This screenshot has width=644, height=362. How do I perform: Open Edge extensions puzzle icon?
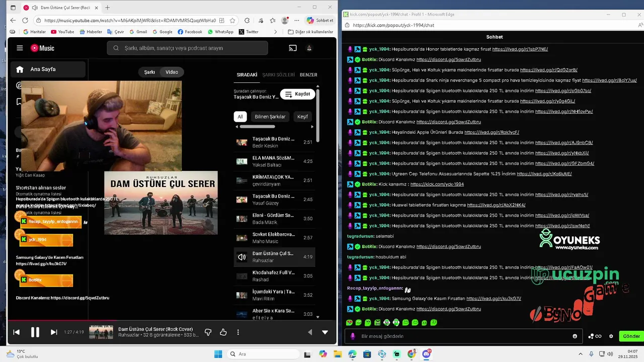247,21
